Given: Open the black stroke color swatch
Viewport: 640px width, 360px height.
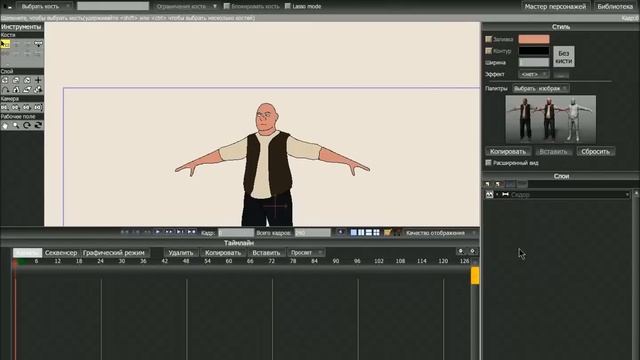Looking at the screenshot, I should [534, 51].
